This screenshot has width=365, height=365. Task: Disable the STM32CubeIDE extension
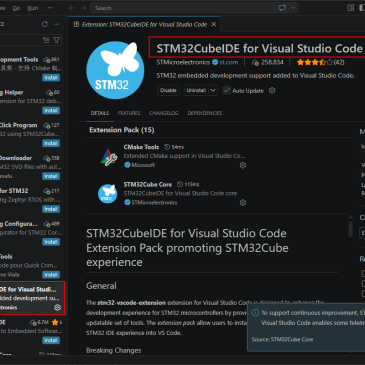(168, 90)
